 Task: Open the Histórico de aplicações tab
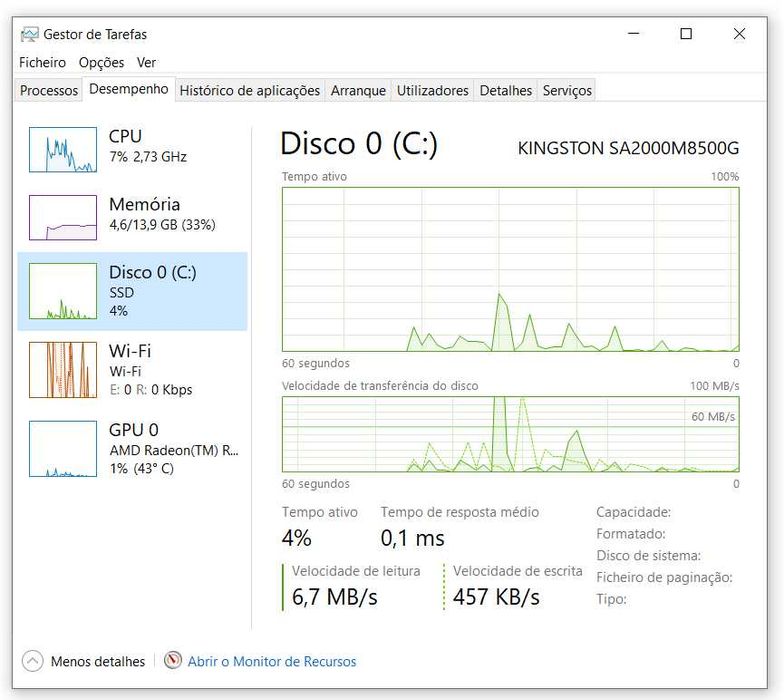[250, 90]
